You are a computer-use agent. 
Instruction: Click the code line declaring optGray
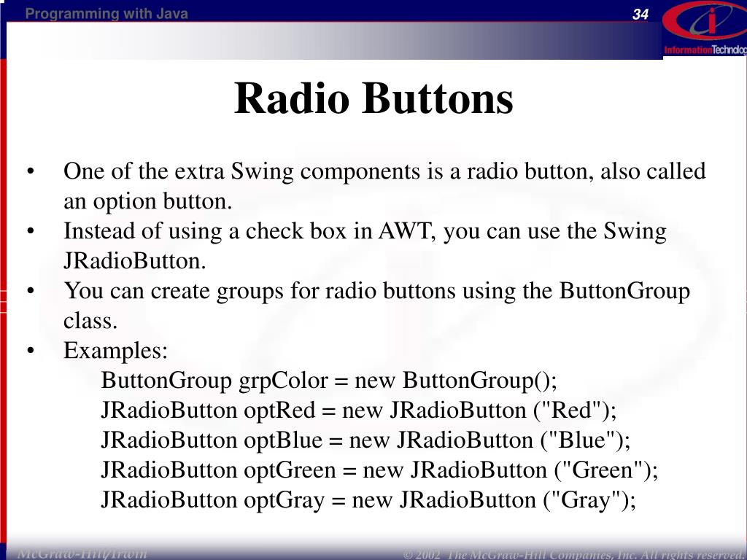(x=368, y=500)
